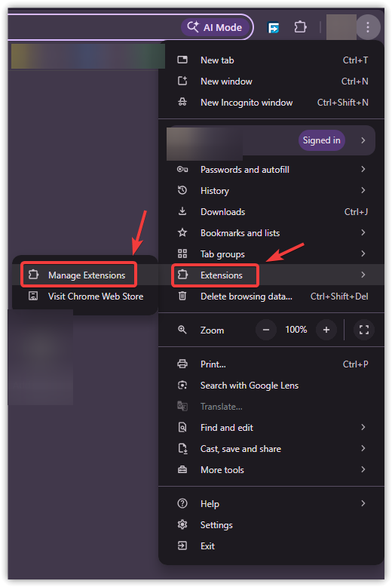Open Find and edit submenu
392x587 pixels.
click(271, 428)
